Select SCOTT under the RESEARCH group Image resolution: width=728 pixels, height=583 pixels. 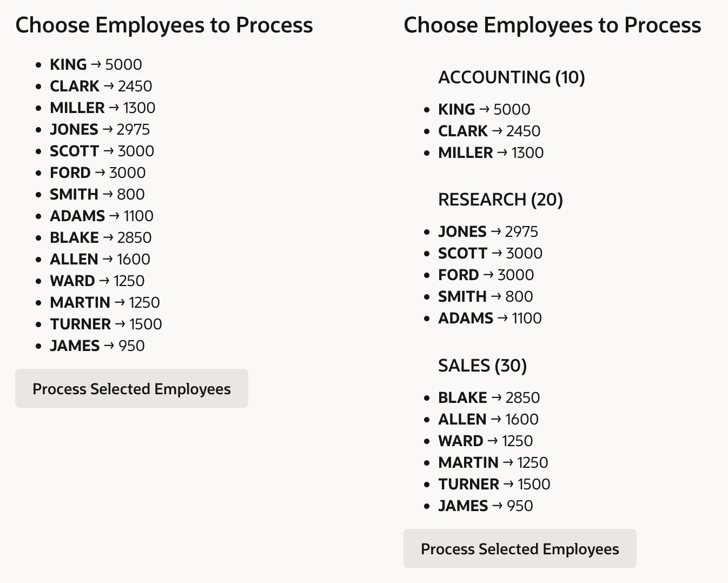tap(490, 253)
